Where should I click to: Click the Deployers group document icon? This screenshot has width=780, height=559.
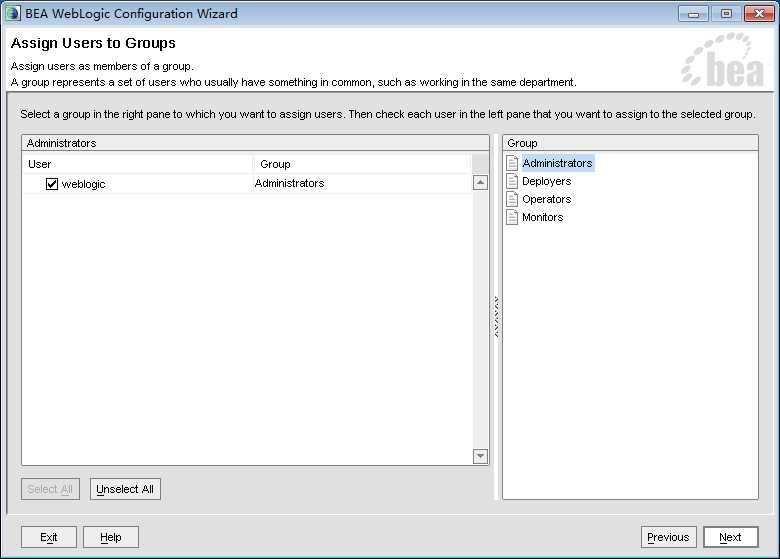coord(512,181)
